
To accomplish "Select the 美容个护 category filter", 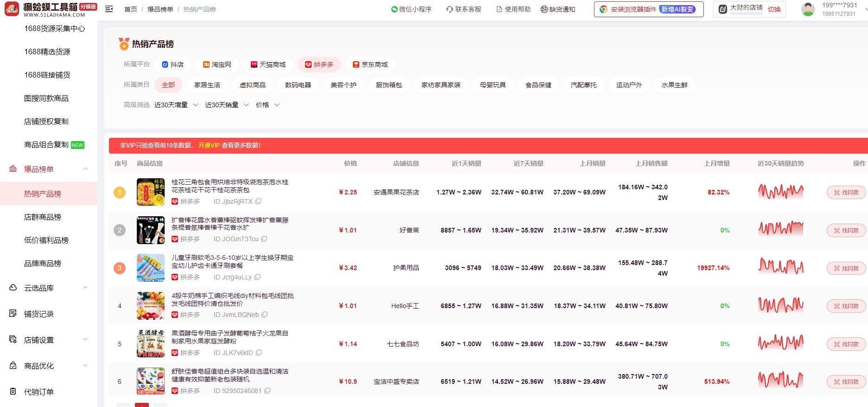I will (344, 85).
